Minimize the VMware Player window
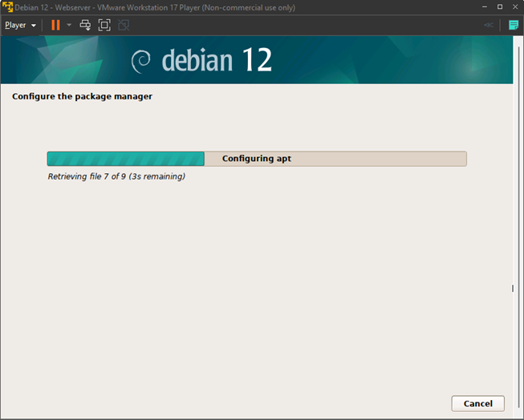 [x=482, y=7]
